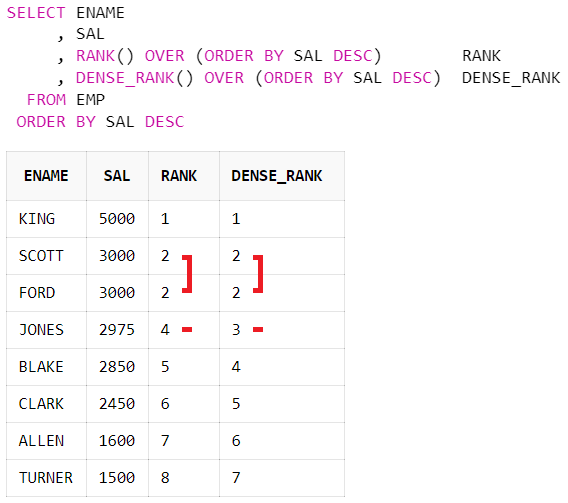Click DENSE_RANK value 4 in the BLAKE row

pos(236,367)
